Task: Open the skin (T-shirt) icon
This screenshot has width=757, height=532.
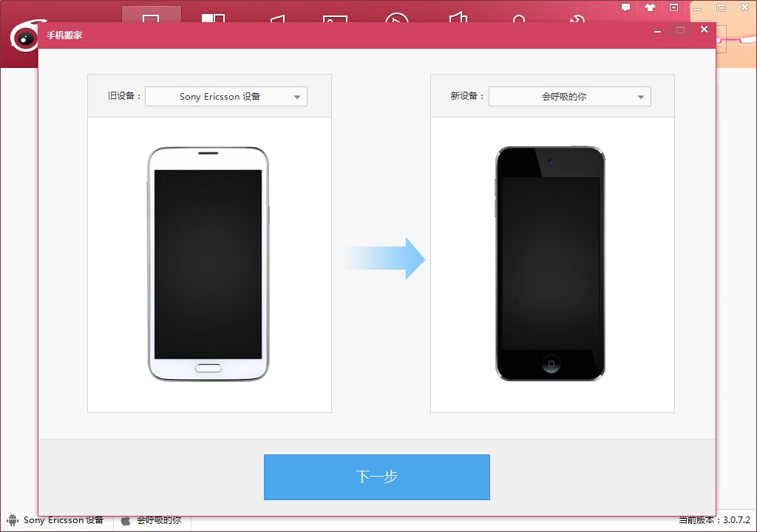Action: [x=650, y=7]
